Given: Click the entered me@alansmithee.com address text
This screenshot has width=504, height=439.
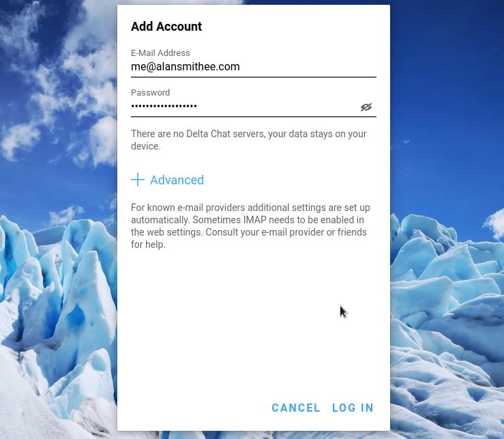Looking at the screenshot, I should coord(185,67).
